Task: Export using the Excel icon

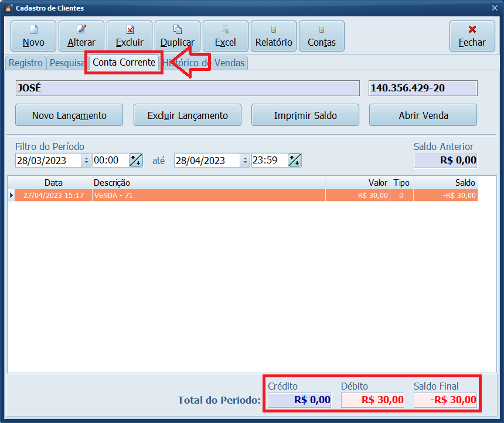Action: coord(226,30)
